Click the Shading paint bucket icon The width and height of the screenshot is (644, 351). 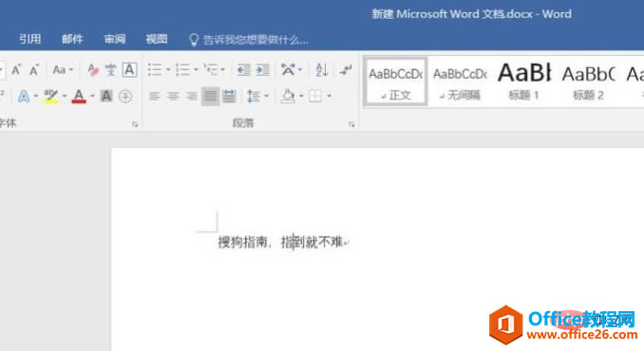pyautogui.click(x=288, y=97)
